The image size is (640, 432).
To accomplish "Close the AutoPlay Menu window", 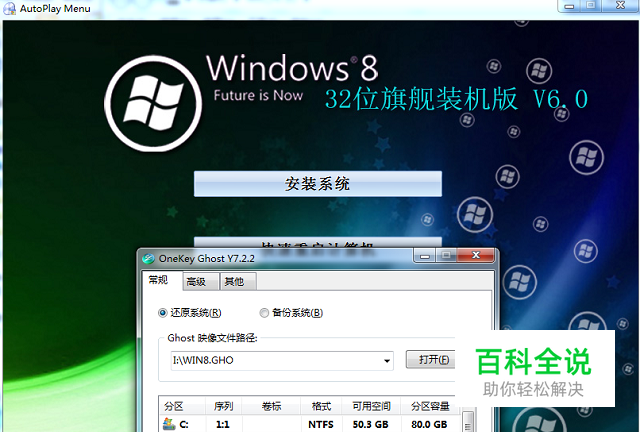I will pos(620,5).
